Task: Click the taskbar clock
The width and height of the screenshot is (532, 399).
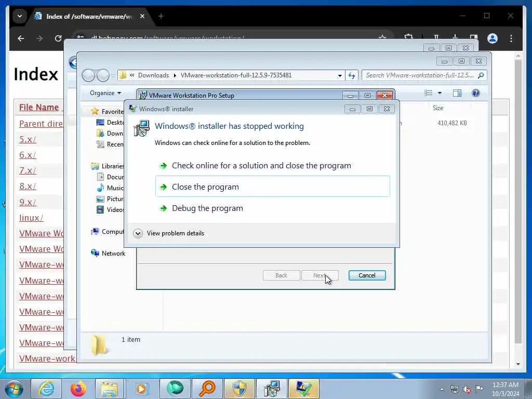Action: [505, 389]
